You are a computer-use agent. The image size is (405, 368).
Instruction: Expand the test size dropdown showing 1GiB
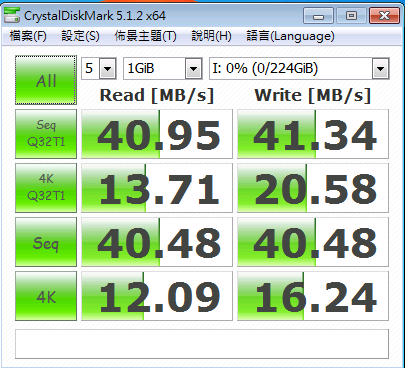click(193, 69)
